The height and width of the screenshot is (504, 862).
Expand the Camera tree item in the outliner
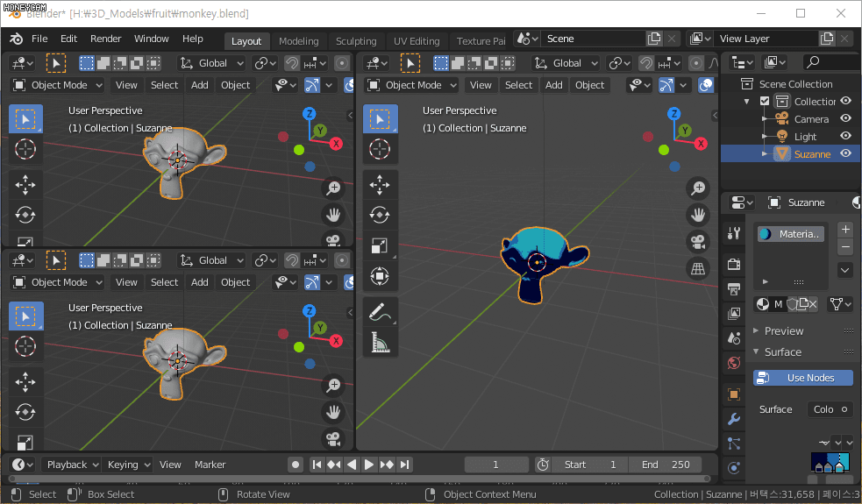[764, 118]
